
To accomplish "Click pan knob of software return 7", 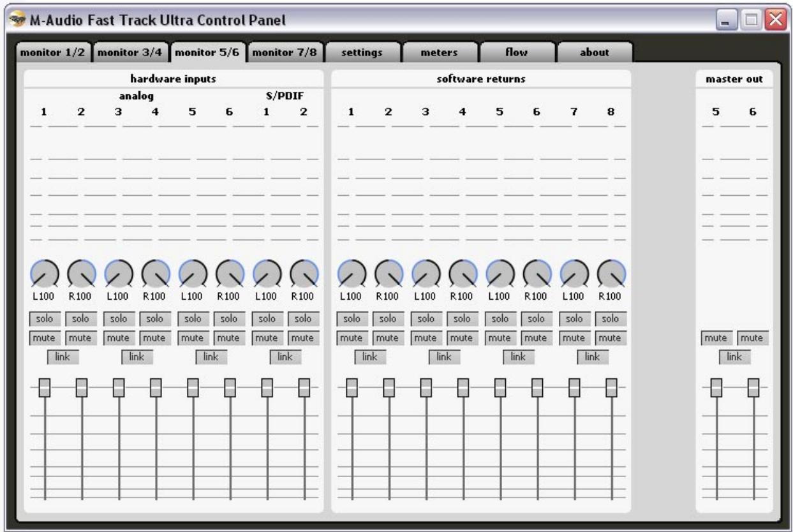I will [x=574, y=274].
